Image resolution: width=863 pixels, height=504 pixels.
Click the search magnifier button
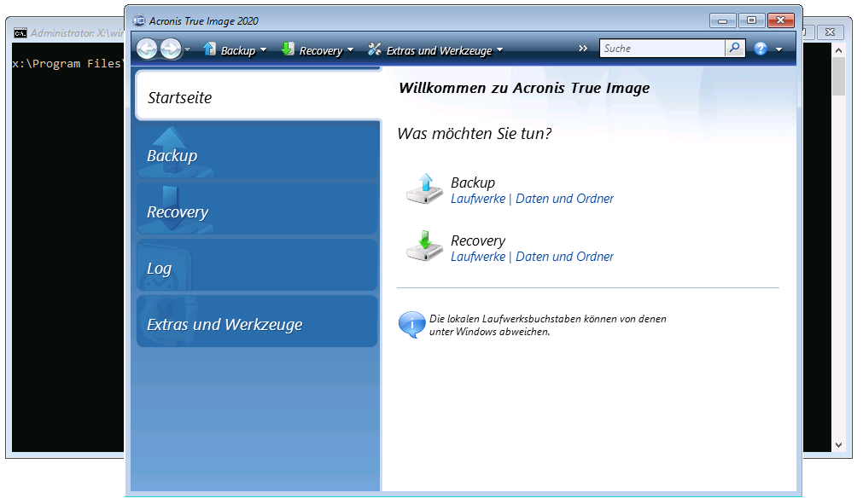[x=735, y=49]
